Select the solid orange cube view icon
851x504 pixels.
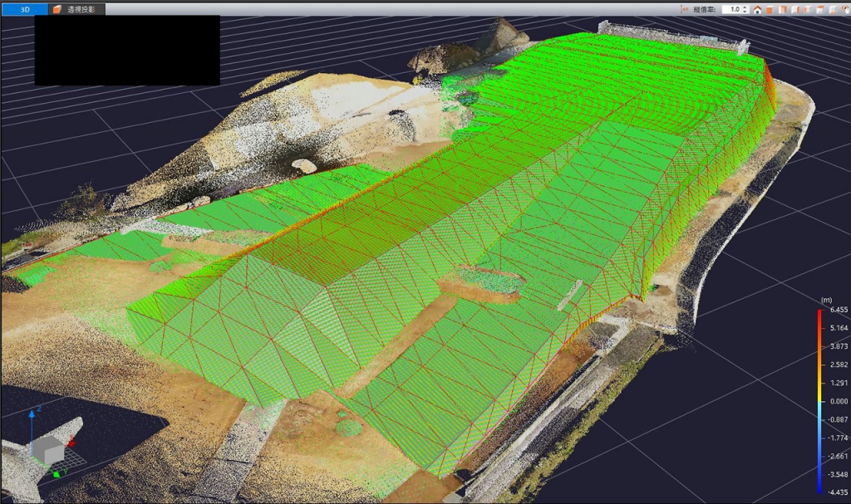coord(770,10)
